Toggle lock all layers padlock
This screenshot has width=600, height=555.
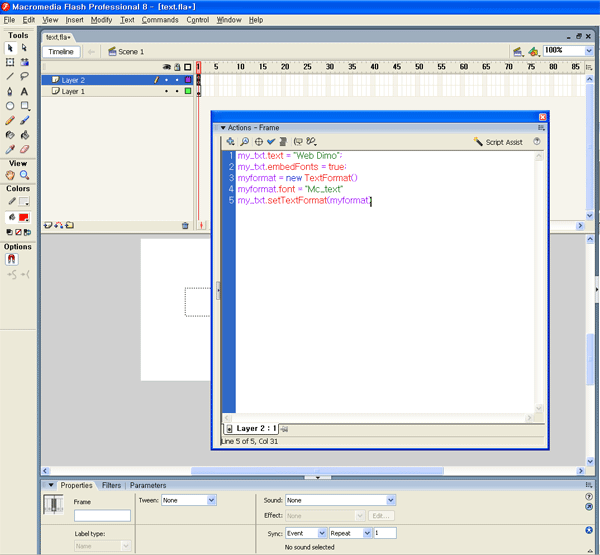tap(177, 67)
